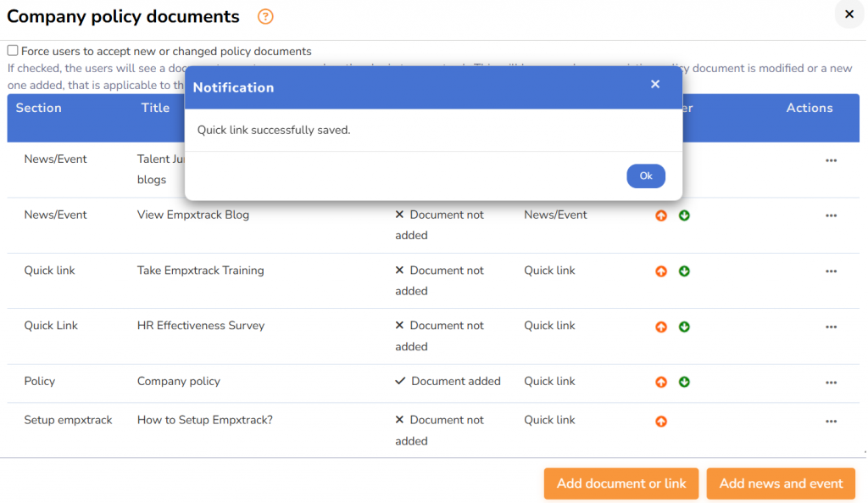The width and height of the screenshot is (868, 503).
Task: Move HR Effectiveness Survey row down
Action: pyautogui.click(x=684, y=327)
